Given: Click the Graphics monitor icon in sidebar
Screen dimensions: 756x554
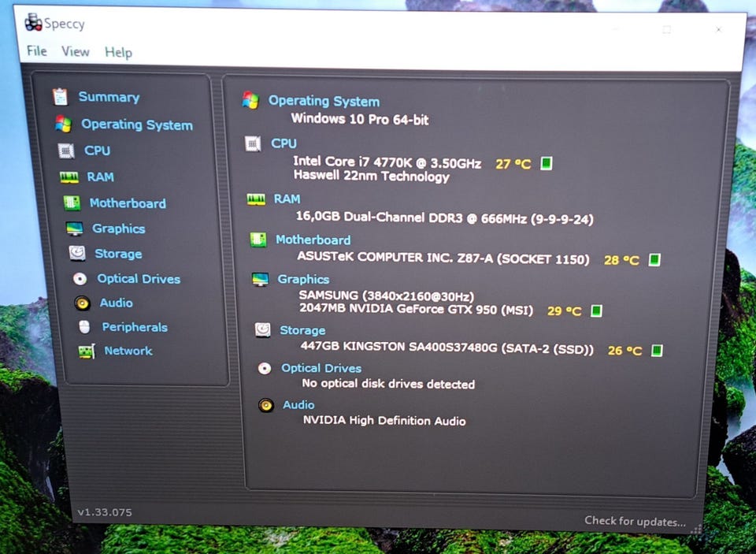Looking at the screenshot, I should point(75,229).
